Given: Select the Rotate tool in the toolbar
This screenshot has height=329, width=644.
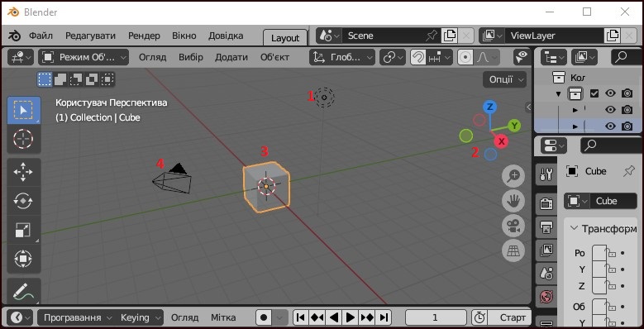Looking at the screenshot, I should [x=23, y=200].
